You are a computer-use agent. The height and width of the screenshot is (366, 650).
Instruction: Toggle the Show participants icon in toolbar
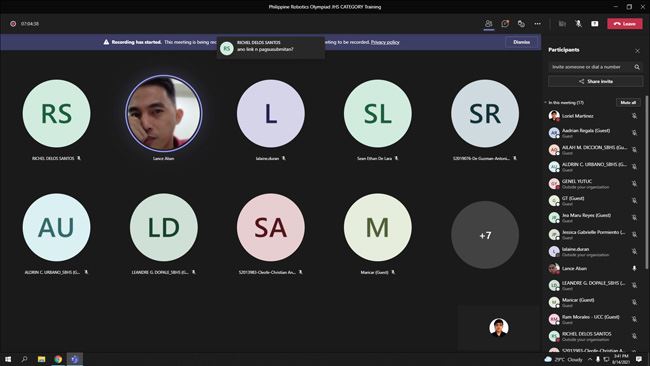[489, 24]
